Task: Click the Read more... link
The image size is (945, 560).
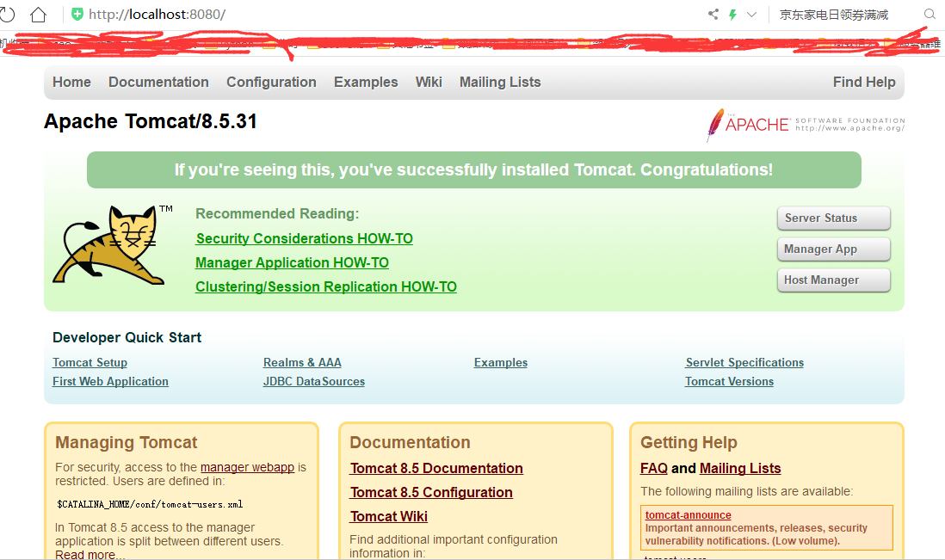Action: pos(90,555)
